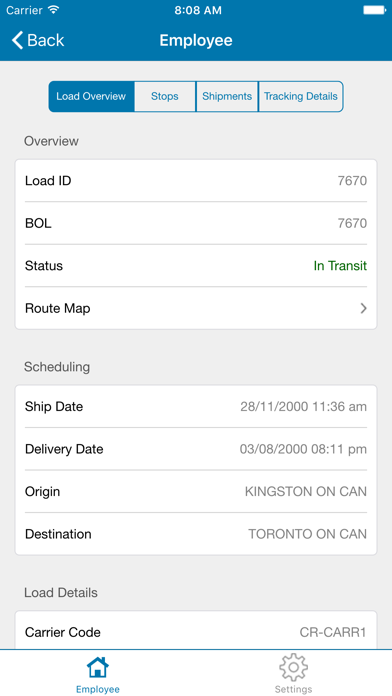Viewport: 392px width, 696px height.
Task: Select the BOL row
Action: pos(196,223)
